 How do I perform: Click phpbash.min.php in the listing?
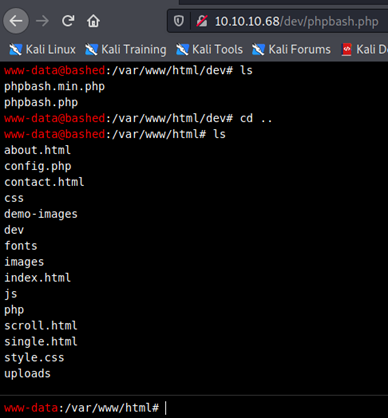pos(54,87)
